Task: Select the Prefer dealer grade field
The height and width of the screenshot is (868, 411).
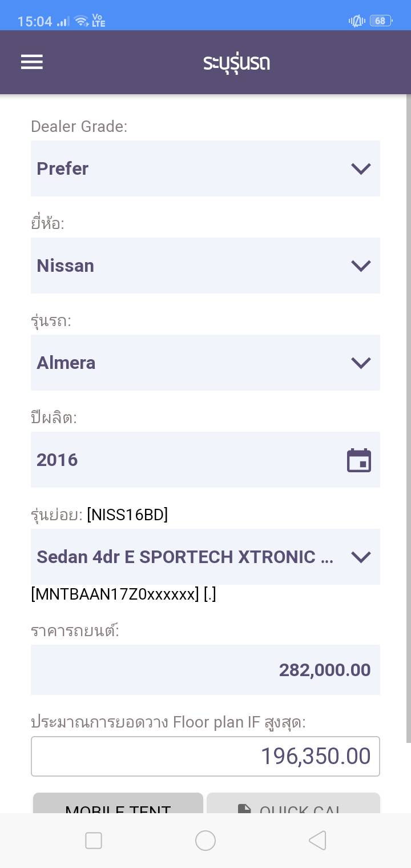Action: coord(188,168)
